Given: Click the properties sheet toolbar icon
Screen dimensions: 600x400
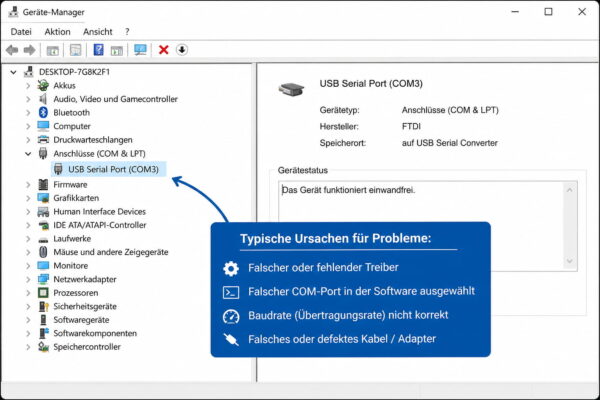Looking at the screenshot, I should (75, 50).
